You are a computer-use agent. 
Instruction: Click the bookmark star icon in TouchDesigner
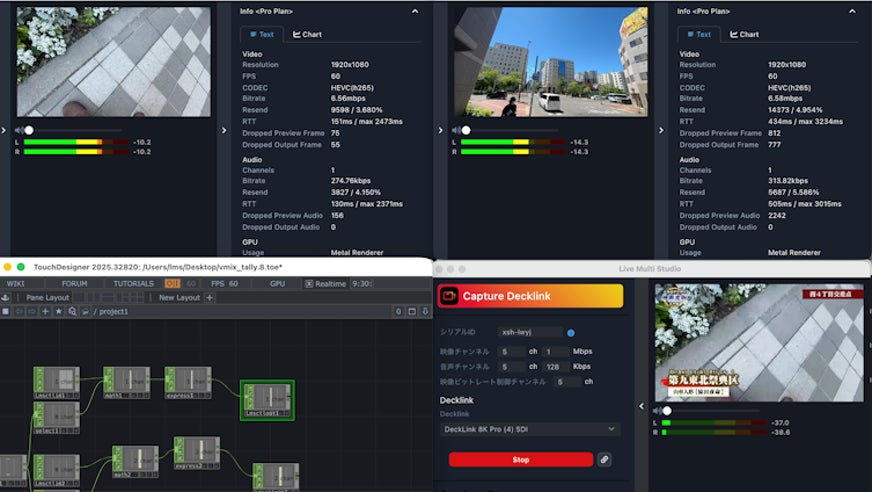pos(59,311)
